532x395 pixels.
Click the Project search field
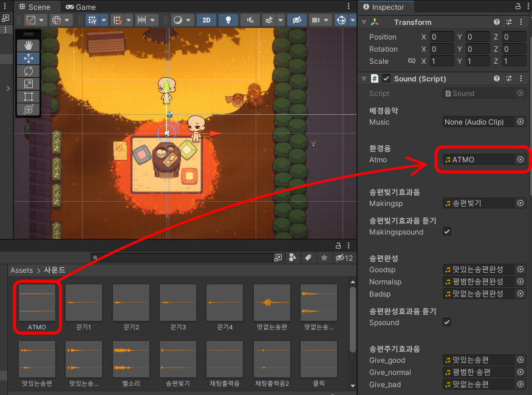click(182, 258)
